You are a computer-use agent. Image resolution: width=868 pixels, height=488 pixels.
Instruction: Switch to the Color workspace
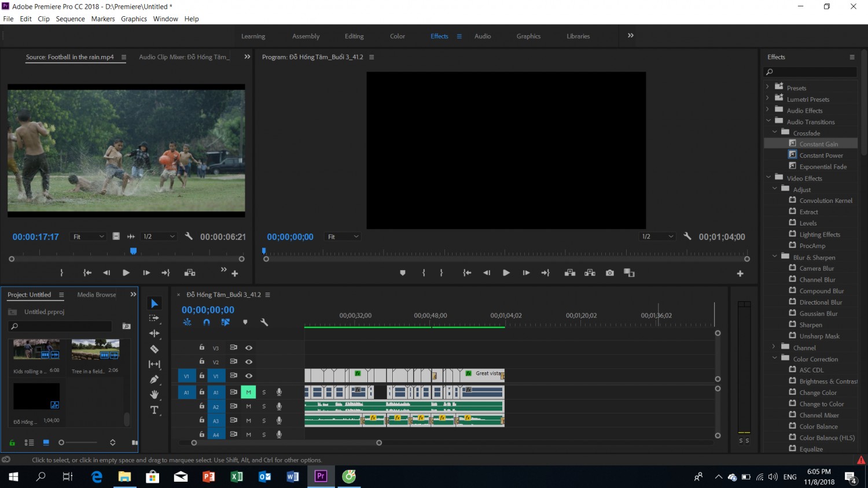tap(398, 36)
